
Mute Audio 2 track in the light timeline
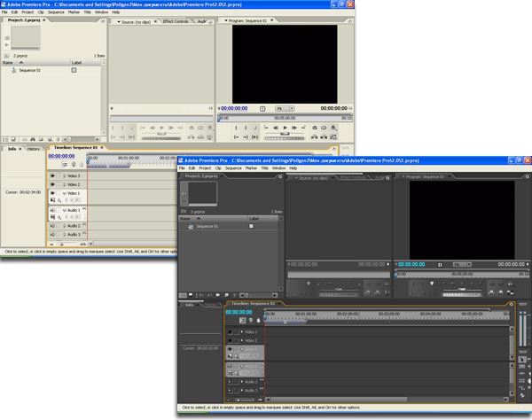[x=52, y=226]
